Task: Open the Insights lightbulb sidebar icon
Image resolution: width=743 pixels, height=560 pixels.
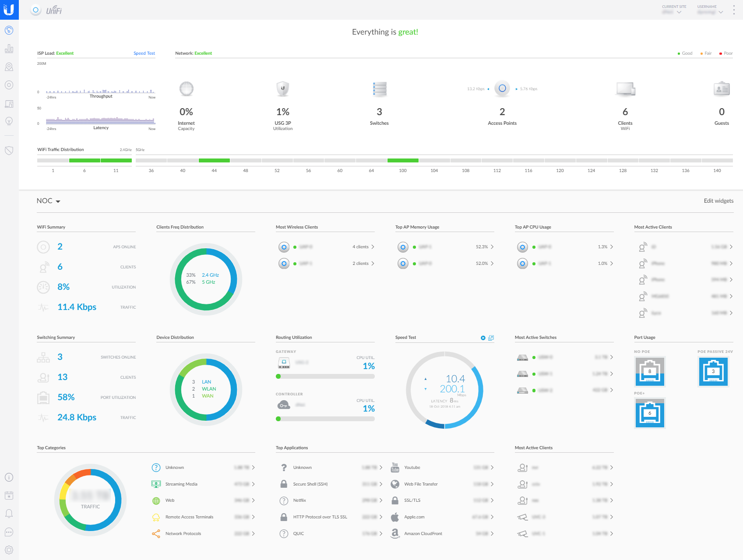Action: [x=9, y=121]
